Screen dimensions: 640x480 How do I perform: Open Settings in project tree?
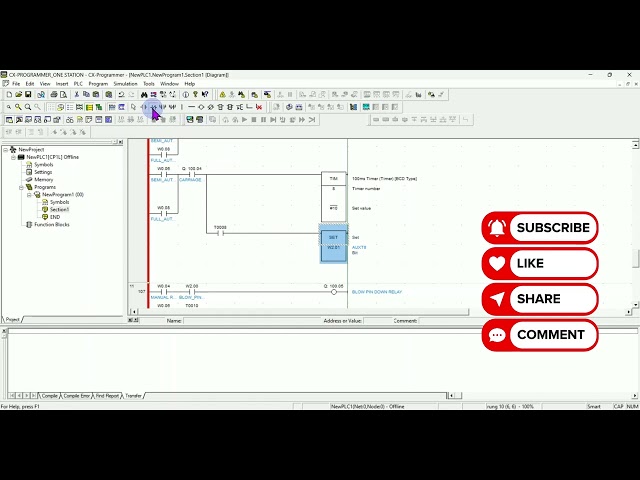[43, 172]
